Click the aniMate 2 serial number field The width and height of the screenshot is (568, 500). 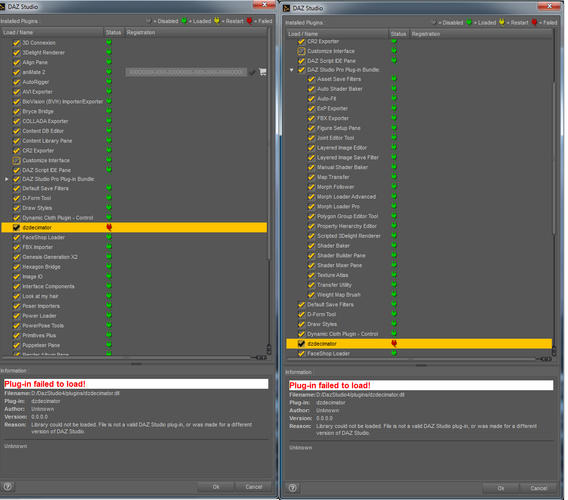pos(186,72)
